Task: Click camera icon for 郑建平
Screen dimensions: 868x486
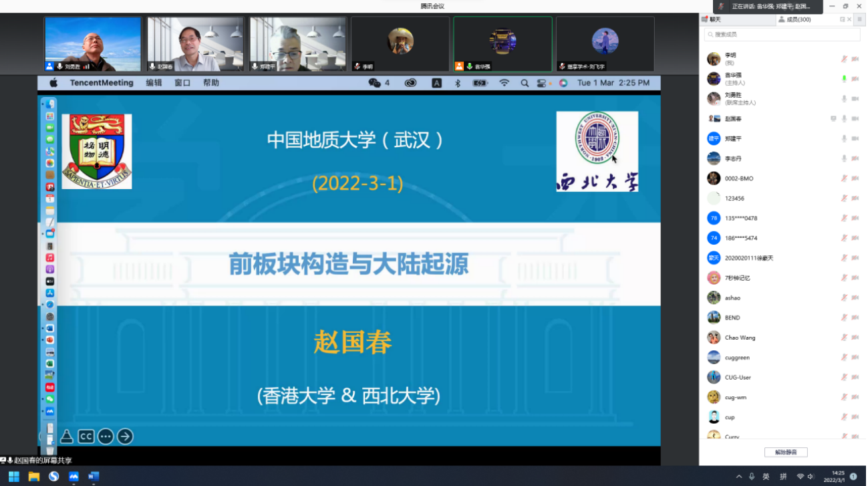Action: pos(855,138)
